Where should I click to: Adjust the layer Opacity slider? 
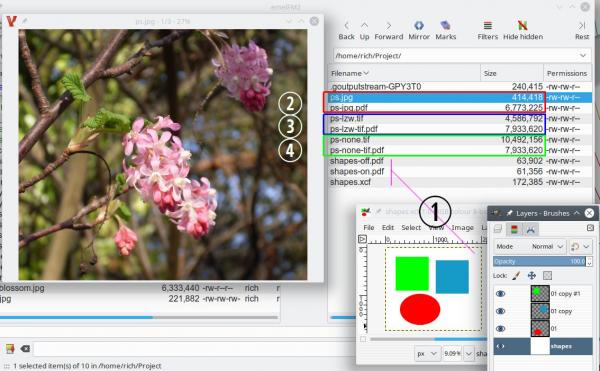tap(540, 262)
